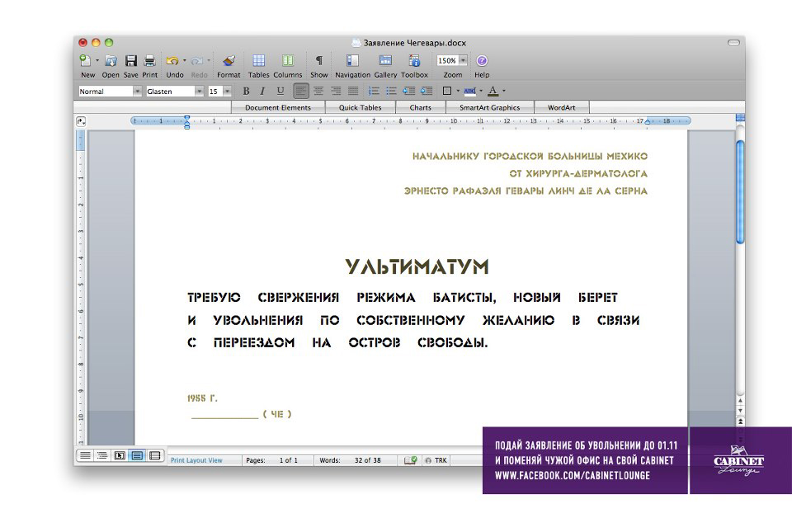Image resolution: width=792 pixels, height=532 pixels.
Task: Open the Undo history dropdown arrow
Action: click(x=184, y=61)
